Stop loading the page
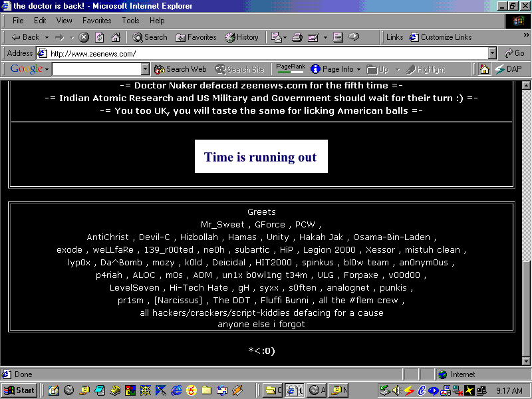Screen dimensions: 532x399 point(84,37)
